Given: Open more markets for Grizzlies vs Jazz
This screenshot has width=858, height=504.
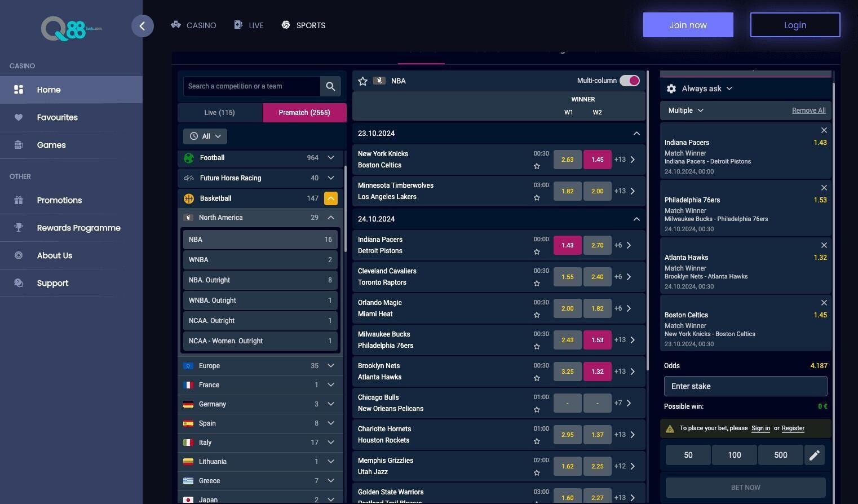Looking at the screenshot, I should [x=625, y=466].
